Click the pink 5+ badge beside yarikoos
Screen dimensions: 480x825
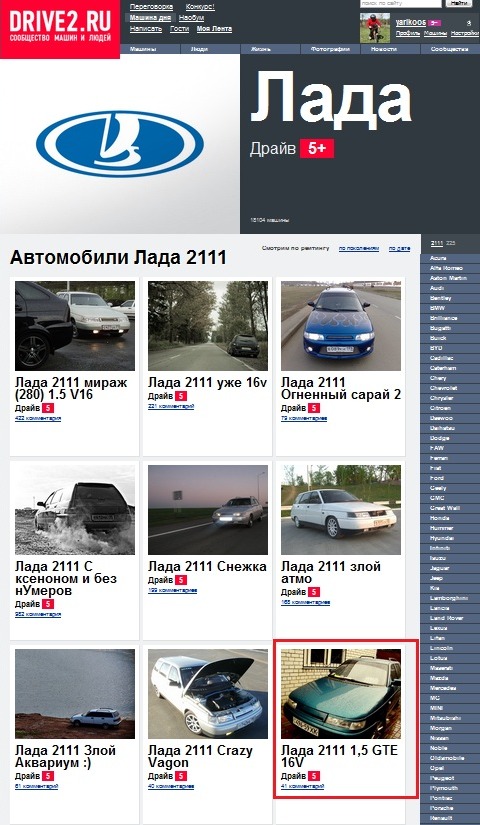point(434,23)
